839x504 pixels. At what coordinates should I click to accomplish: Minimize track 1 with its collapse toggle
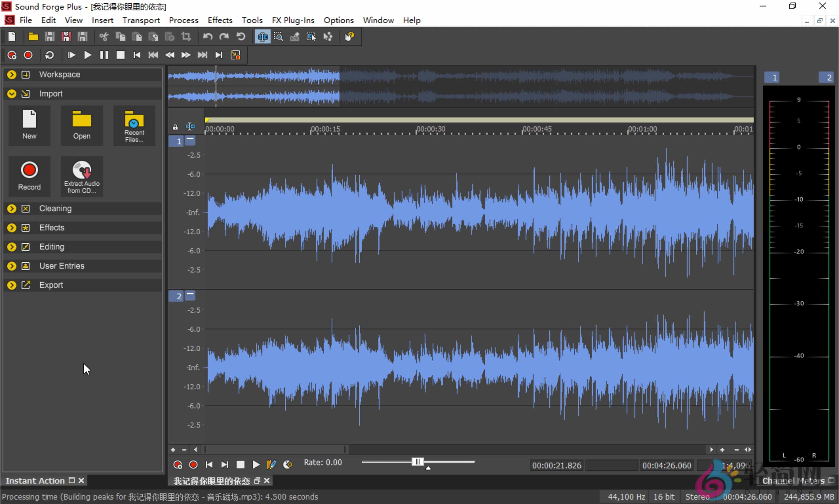(x=190, y=140)
